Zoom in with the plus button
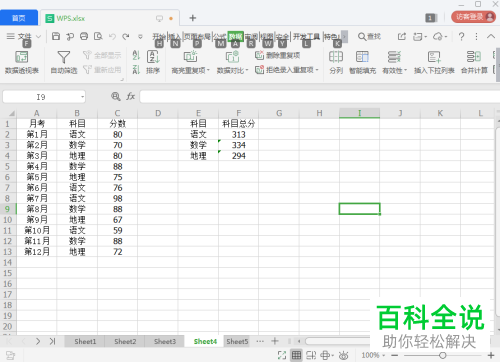The image size is (500, 362). coord(491,355)
